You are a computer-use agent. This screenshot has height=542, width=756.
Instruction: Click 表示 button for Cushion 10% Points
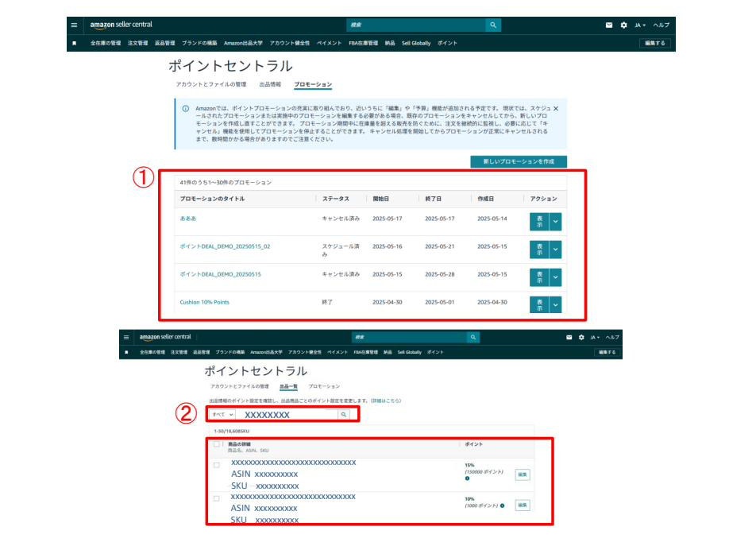click(539, 305)
